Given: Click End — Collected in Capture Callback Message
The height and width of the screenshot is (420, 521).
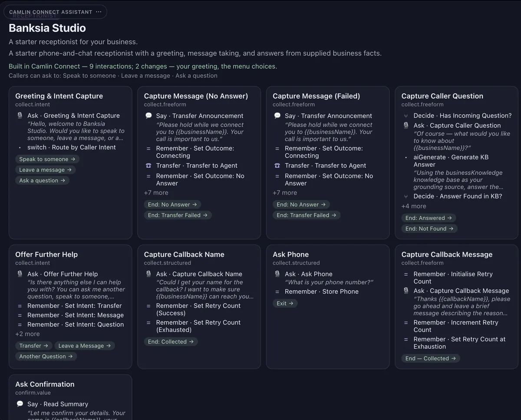Looking at the screenshot, I should [431, 358].
